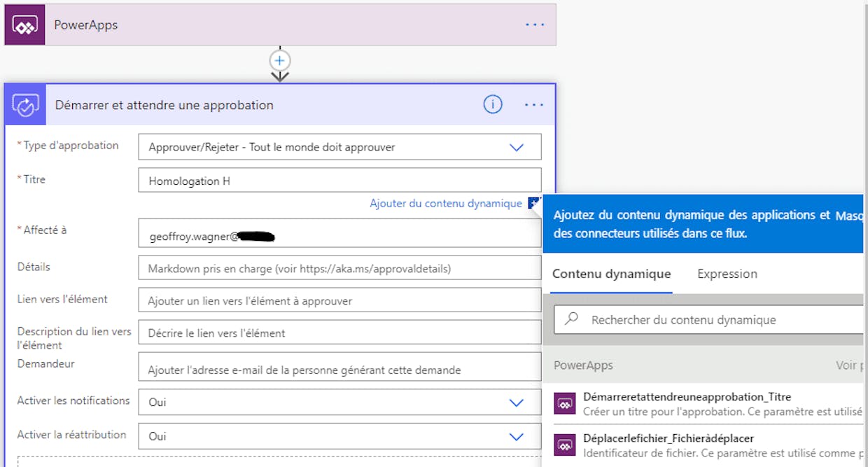Open the Type d'approbation dropdown

pyautogui.click(x=339, y=147)
